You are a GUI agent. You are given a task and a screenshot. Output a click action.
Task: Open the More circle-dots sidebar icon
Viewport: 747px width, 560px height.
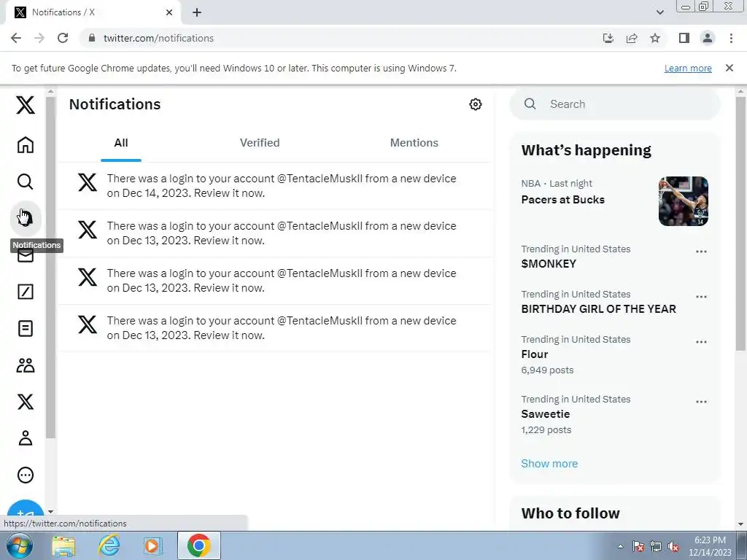coord(26,475)
